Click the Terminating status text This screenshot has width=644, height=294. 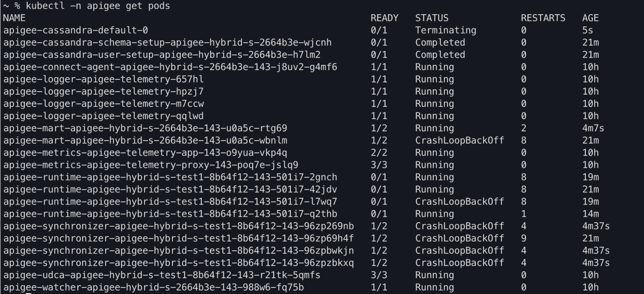[x=446, y=30]
